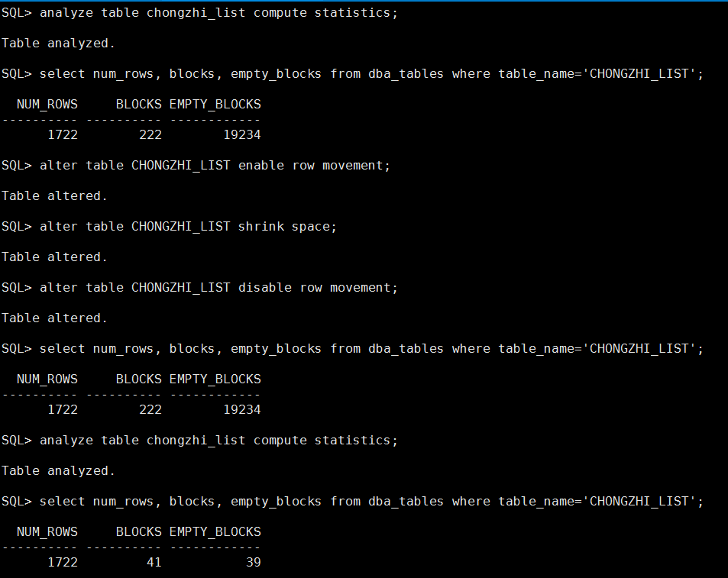
Task: Click the first EMPTY_BLOCKS column header
Action: pos(215,105)
